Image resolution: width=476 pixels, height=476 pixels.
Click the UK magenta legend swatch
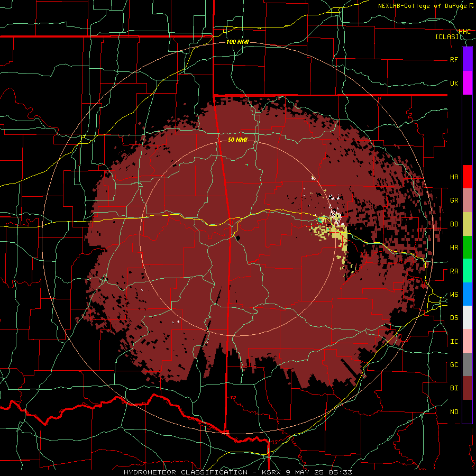point(467,83)
